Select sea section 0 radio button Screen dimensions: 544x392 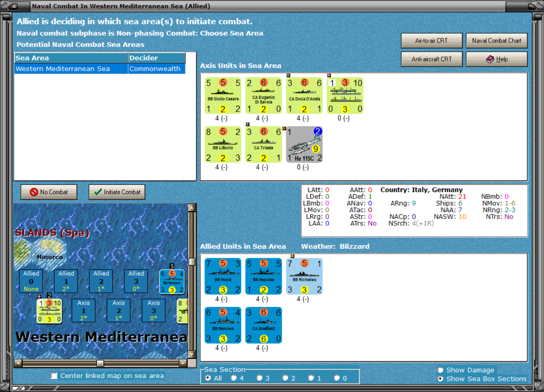pyautogui.click(x=337, y=378)
